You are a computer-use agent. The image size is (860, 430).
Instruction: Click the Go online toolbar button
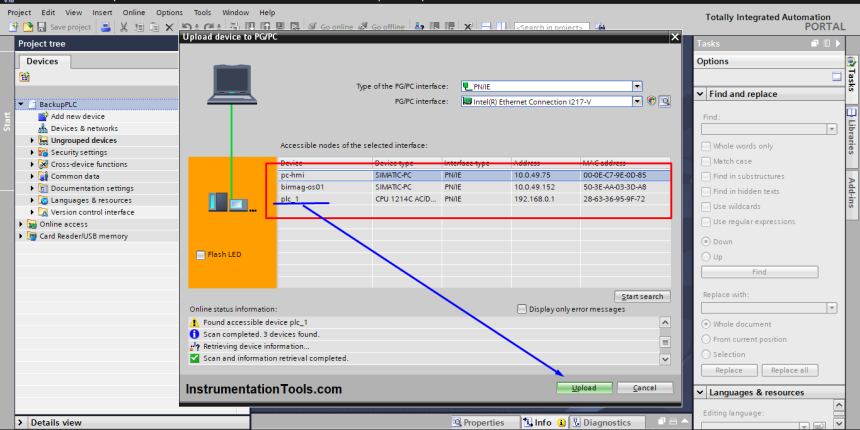[x=330, y=27]
